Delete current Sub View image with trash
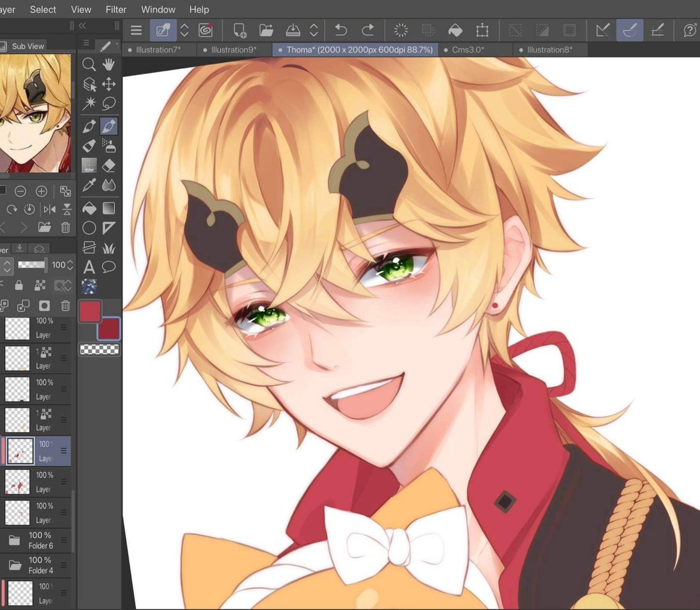 coord(65,227)
